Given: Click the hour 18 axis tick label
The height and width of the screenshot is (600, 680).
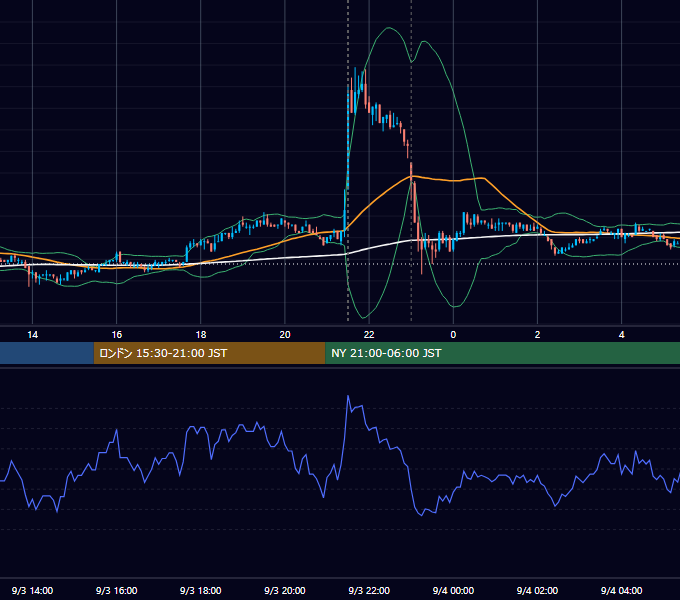Looking at the screenshot, I should (x=201, y=335).
